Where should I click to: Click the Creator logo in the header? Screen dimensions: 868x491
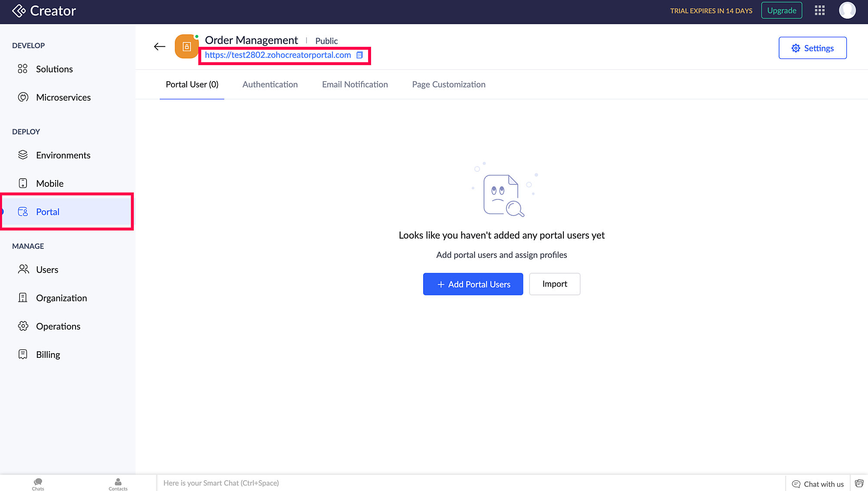point(44,11)
